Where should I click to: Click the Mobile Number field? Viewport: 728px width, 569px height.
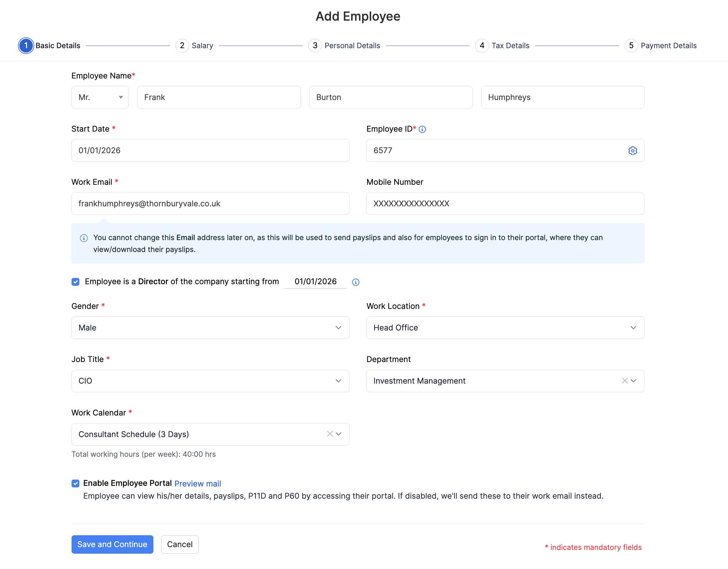pyautogui.click(x=505, y=204)
